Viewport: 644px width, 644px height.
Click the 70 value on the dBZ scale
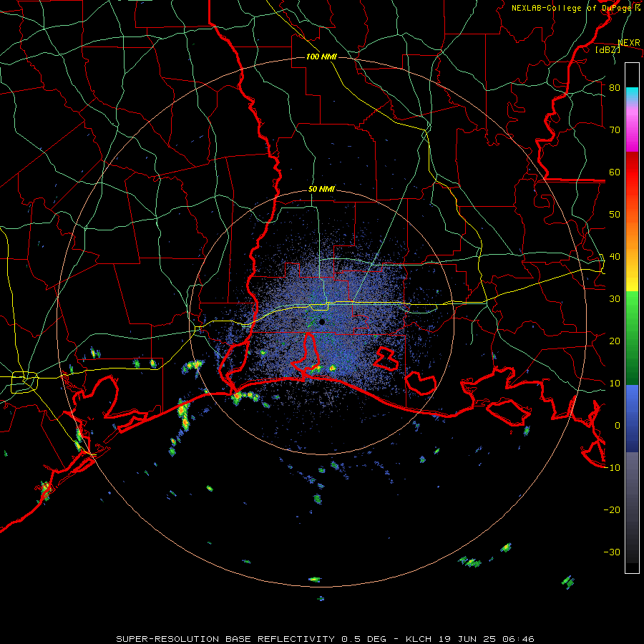coord(615,130)
